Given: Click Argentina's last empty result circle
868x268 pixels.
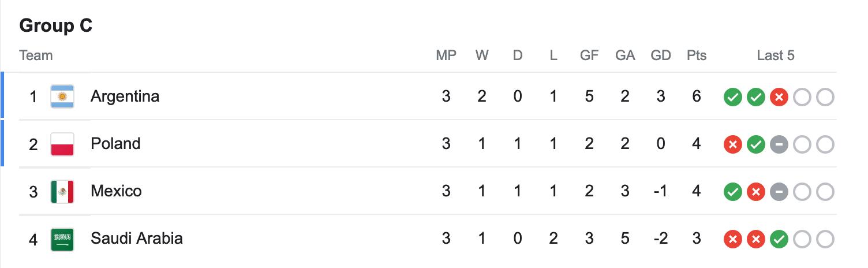Looking at the screenshot, I should (825, 97).
